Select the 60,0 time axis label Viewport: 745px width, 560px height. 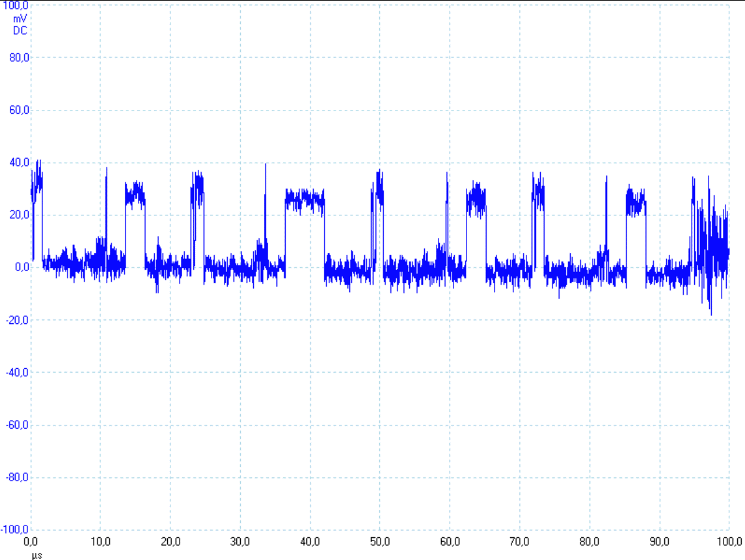click(x=450, y=542)
